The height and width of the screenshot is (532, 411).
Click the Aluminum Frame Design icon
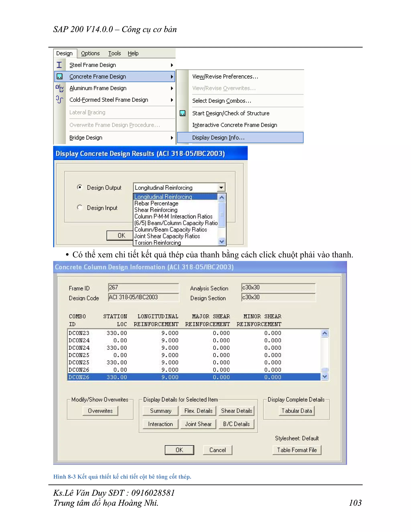click(x=59, y=88)
